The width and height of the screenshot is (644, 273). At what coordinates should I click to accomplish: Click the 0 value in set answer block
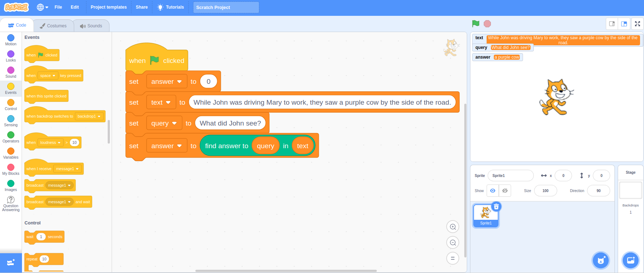(x=209, y=82)
